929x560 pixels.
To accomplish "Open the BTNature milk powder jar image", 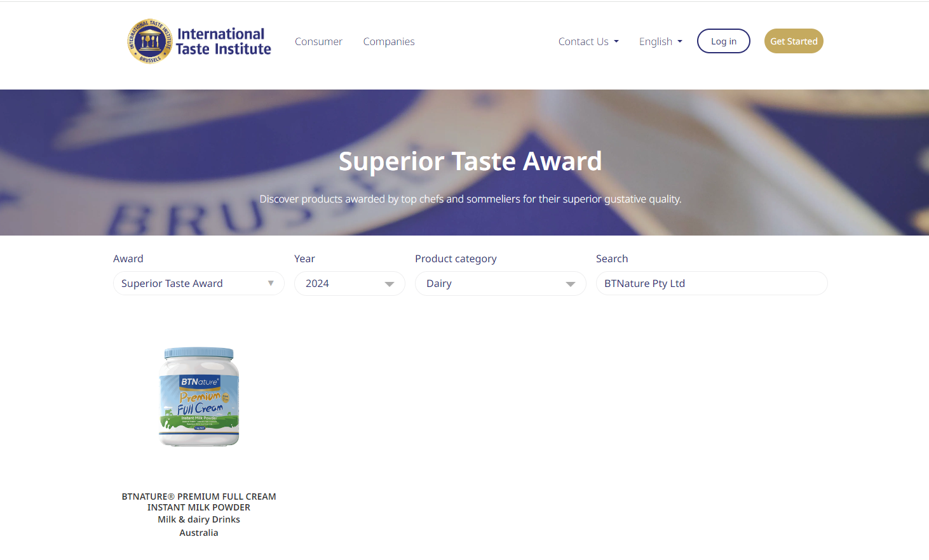I will pos(199,397).
